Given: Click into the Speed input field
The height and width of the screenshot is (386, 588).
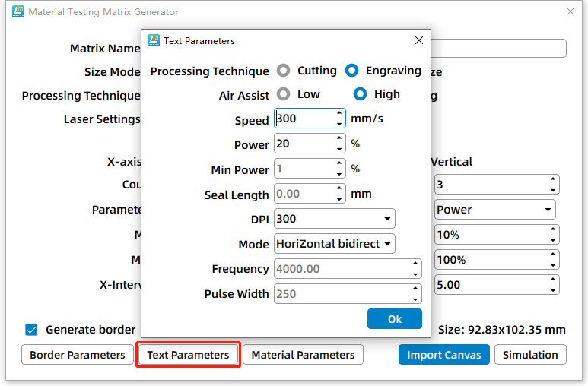Looking at the screenshot, I should [303, 119].
